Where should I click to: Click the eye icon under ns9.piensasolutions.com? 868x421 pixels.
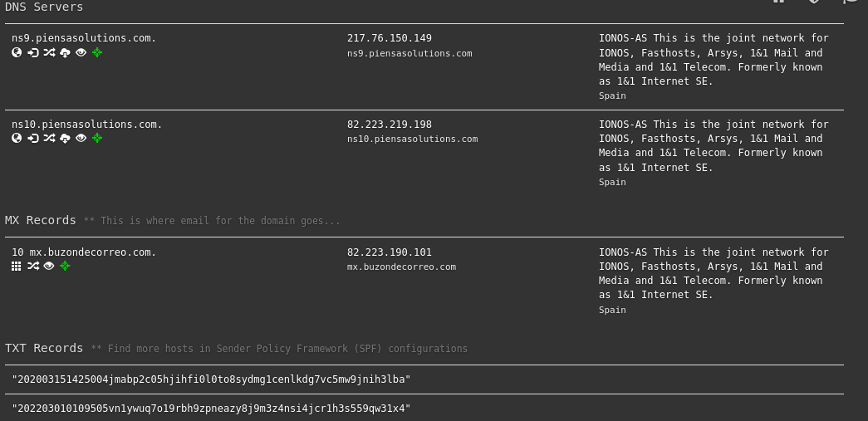coord(81,52)
